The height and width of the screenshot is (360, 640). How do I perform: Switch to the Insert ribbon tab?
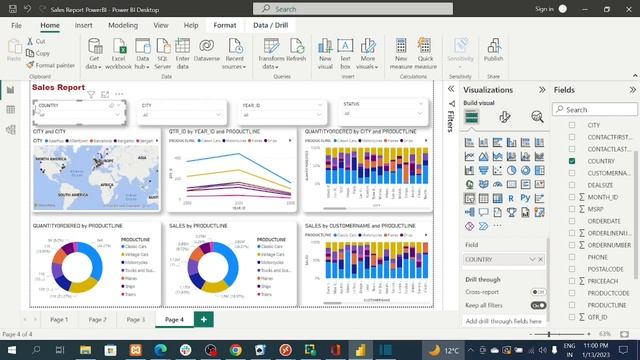pyautogui.click(x=83, y=25)
